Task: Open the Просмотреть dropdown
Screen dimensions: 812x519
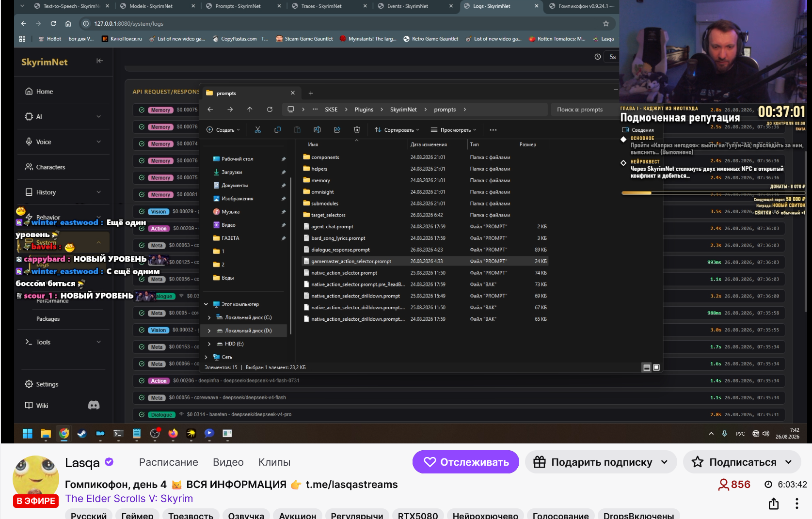Action: 454,130
